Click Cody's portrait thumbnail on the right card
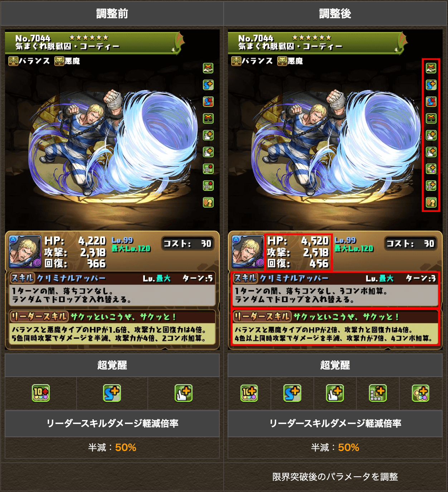 248,251
